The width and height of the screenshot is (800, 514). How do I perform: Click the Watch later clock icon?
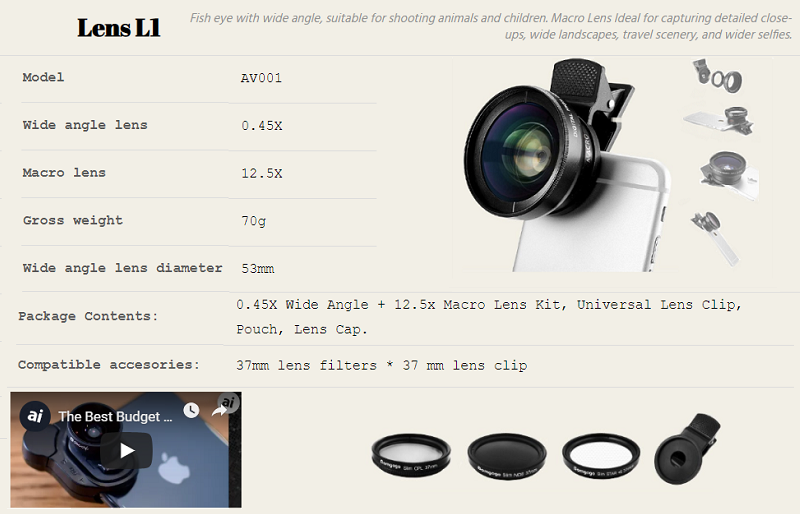pos(191,410)
